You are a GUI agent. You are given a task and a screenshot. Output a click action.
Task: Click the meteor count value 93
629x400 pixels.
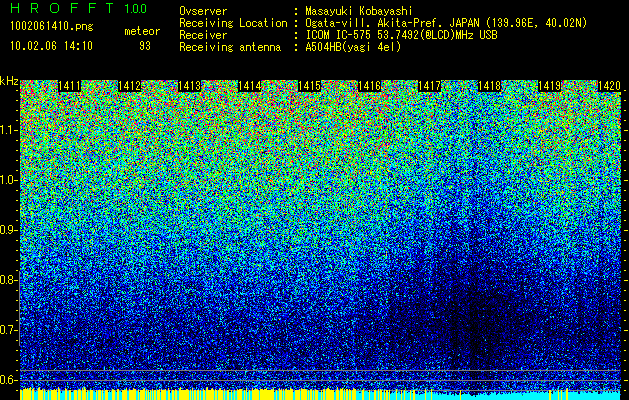(x=145, y=46)
